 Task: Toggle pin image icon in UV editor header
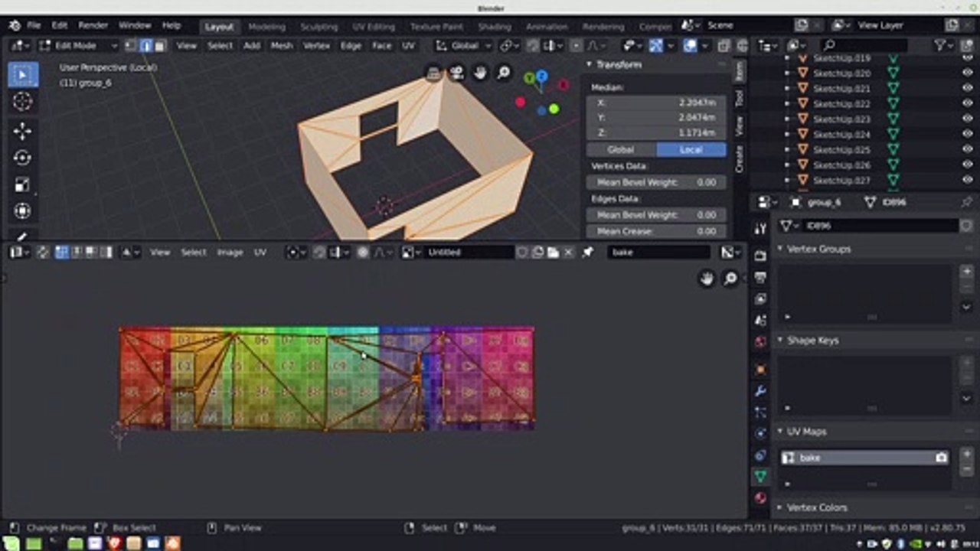[x=587, y=252]
